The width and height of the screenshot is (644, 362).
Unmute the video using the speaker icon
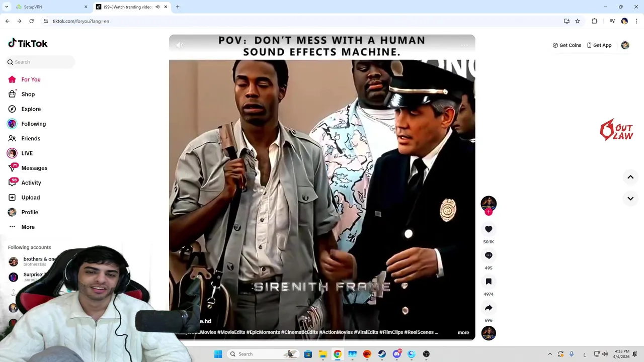pyautogui.click(x=180, y=45)
